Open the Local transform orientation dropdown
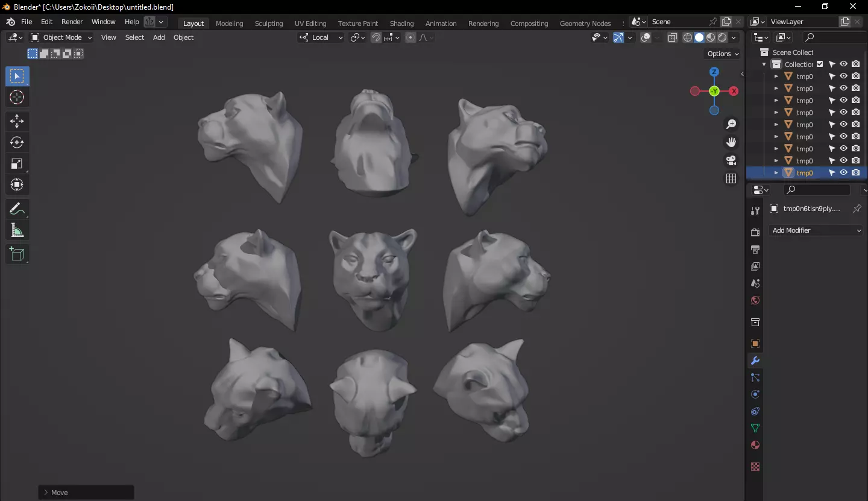868x501 pixels. (x=321, y=37)
